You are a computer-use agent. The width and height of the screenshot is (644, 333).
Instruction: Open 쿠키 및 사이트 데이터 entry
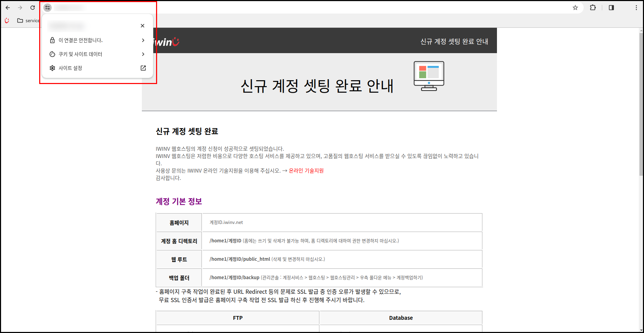97,54
